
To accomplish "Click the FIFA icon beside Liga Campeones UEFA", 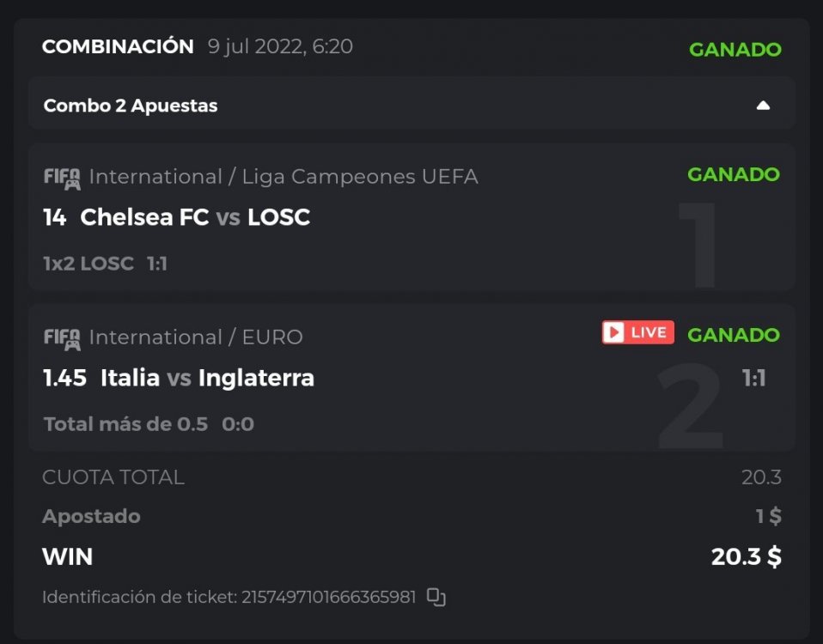I will pos(62,178).
